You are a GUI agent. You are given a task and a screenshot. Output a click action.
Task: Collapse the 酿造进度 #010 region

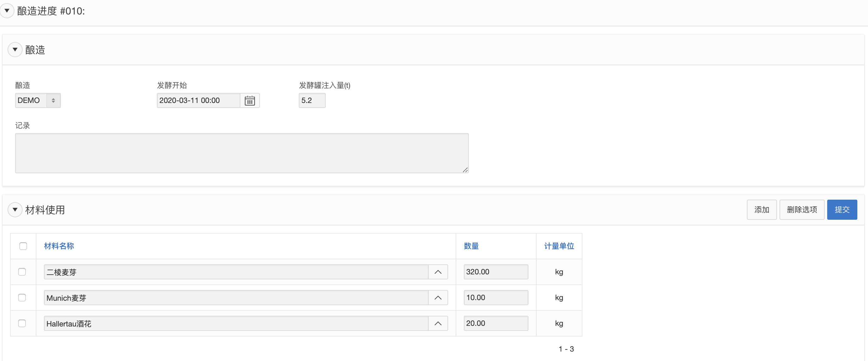click(7, 11)
